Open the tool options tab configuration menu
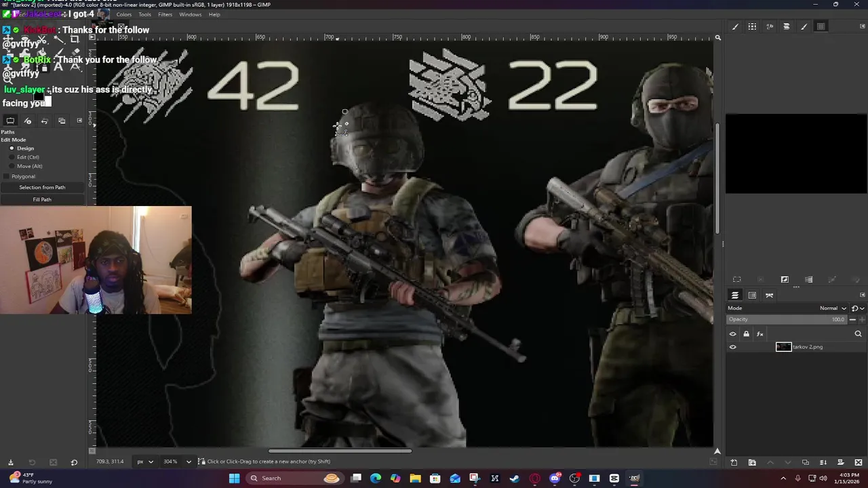 click(79, 121)
